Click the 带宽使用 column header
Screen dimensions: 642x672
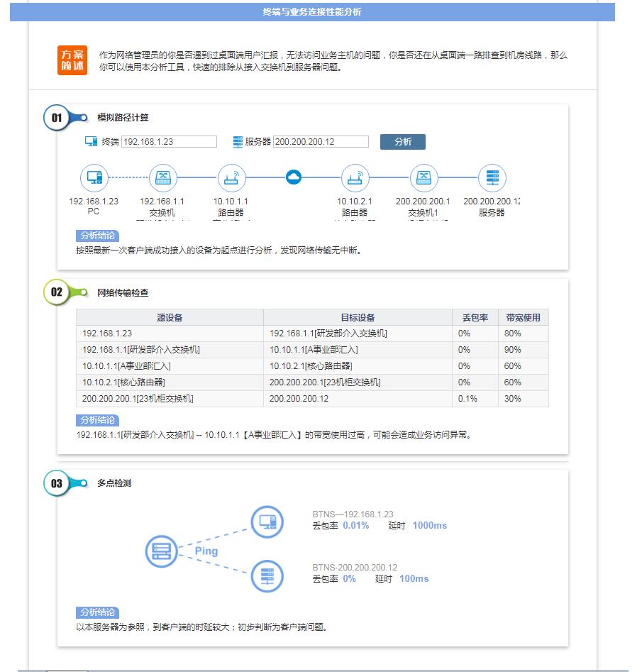pyautogui.click(x=523, y=318)
